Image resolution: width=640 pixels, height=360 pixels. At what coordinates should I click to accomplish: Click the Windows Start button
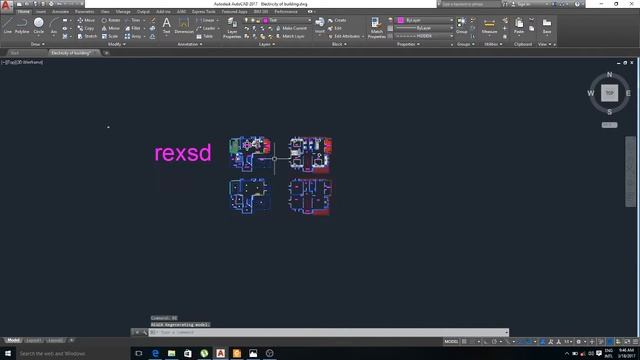click(x=8, y=353)
